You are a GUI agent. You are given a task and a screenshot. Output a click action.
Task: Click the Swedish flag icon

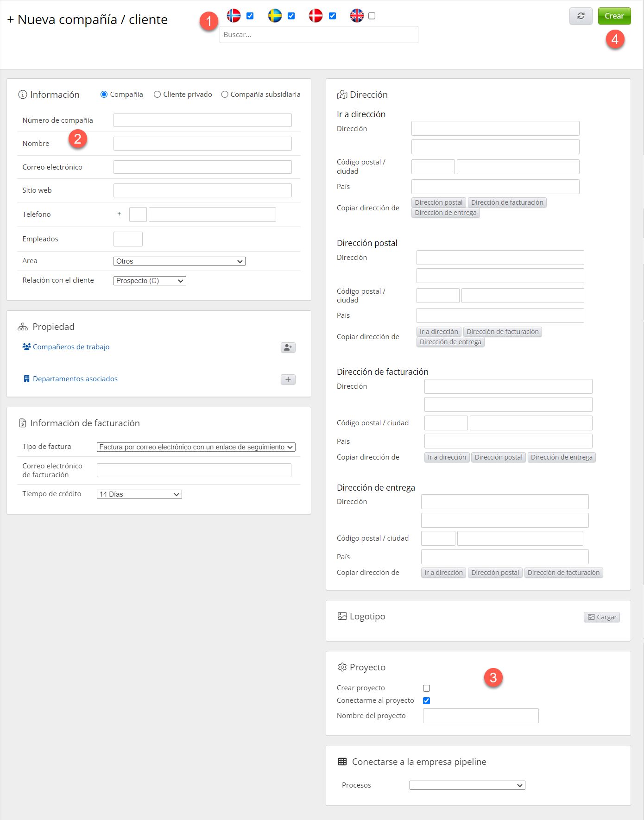click(x=275, y=16)
